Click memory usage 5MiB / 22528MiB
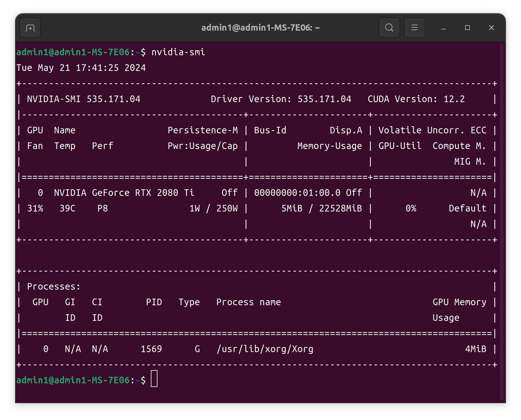This screenshot has width=521, height=420. [x=322, y=208]
